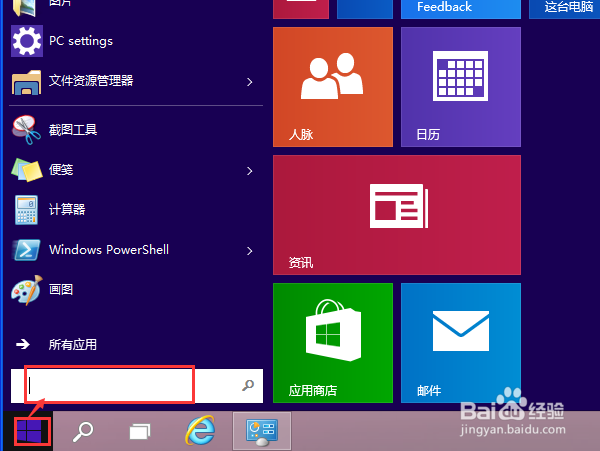This screenshot has width=600, height=451.
Task: Launch Internet Explorer from taskbar
Action: coord(200,430)
